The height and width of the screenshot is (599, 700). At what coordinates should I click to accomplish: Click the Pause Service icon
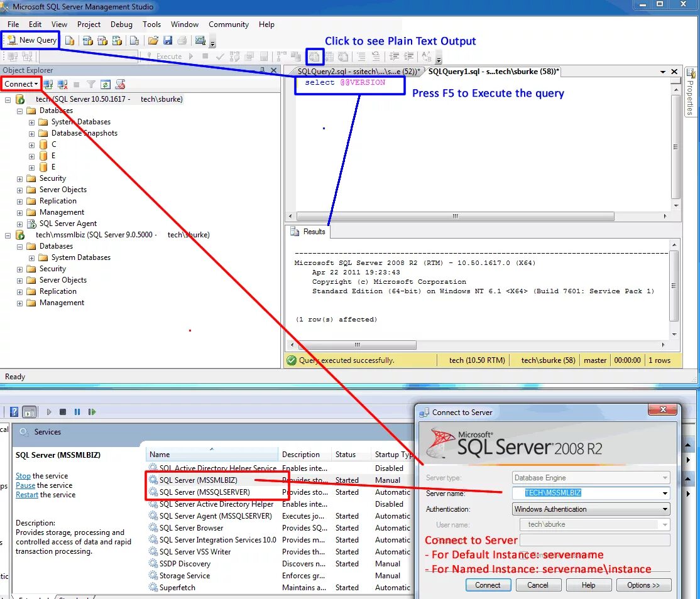tap(77, 412)
